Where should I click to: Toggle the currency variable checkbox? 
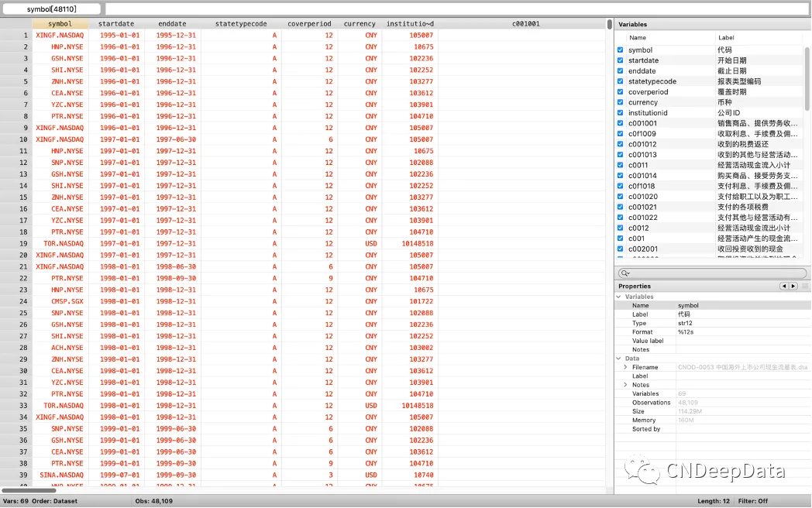620,102
